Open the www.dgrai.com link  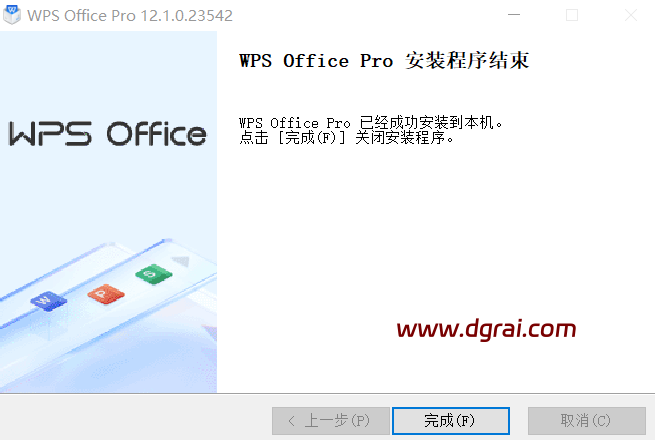tap(486, 329)
